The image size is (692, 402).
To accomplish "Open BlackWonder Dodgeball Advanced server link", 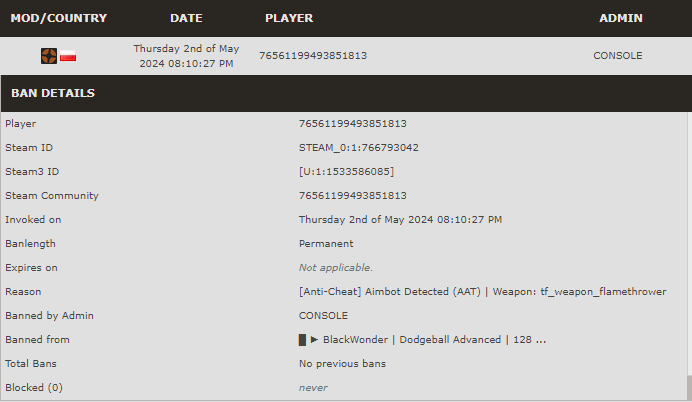I will pos(422,339).
